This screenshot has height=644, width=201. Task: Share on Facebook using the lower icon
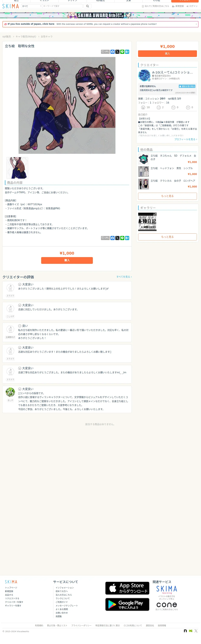tap(113, 238)
